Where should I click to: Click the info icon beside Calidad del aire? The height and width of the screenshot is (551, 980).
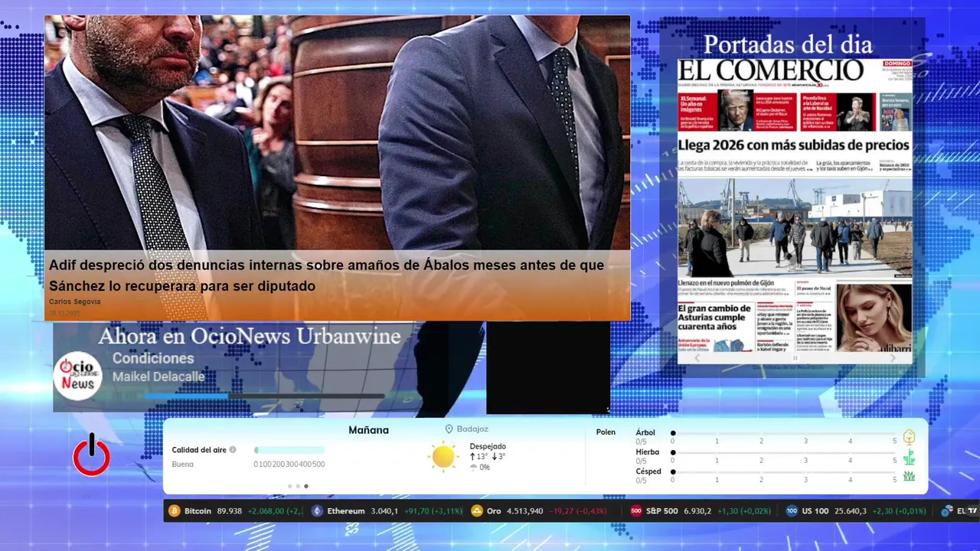tap(233, 450)
